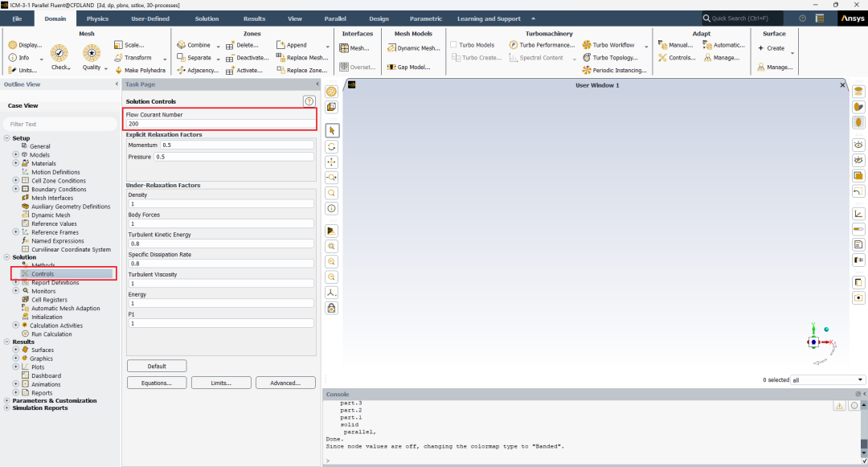Viewport: 868px width, 467px height.
Task: Activate the rotate view tool
Action: [x=332, y=146]
